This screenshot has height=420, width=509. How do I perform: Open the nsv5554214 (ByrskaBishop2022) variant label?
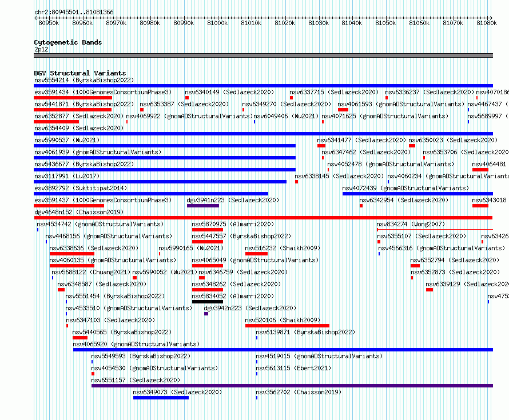click(84, 80)
